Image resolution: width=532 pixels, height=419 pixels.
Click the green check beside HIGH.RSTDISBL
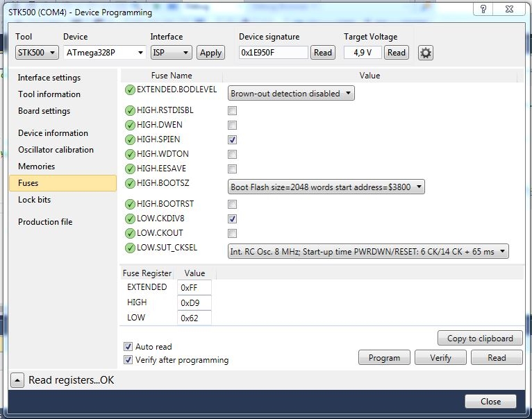point(130,110)
